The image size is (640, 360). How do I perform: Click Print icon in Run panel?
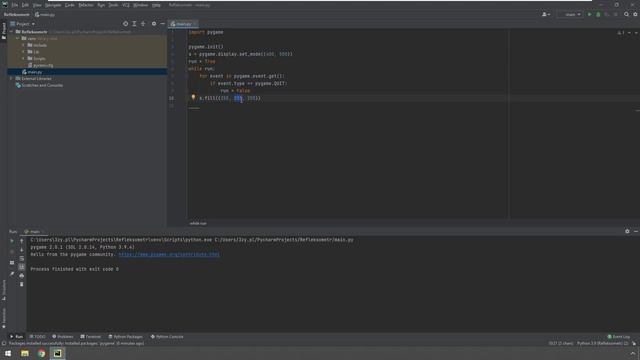coord(22,276)
